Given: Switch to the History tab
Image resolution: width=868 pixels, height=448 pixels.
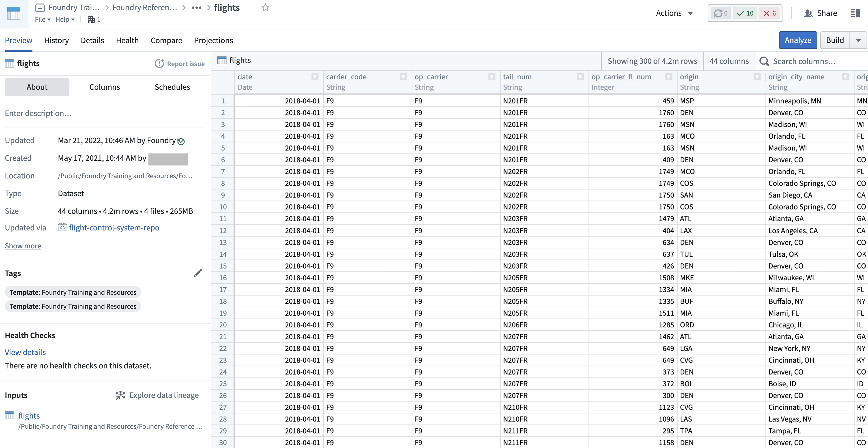Looking at the screenshot, I should 57,40.
